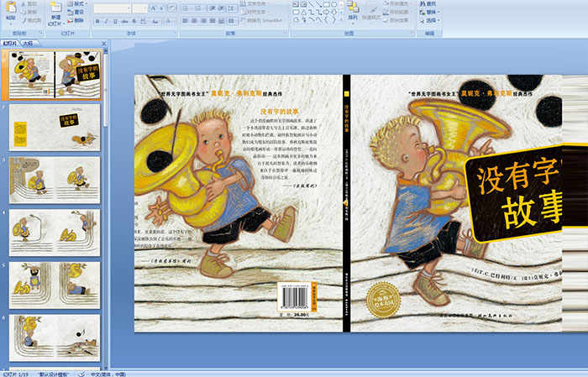
Task: Click Convert to SmartArt
Action: click(x=264, y=20)
